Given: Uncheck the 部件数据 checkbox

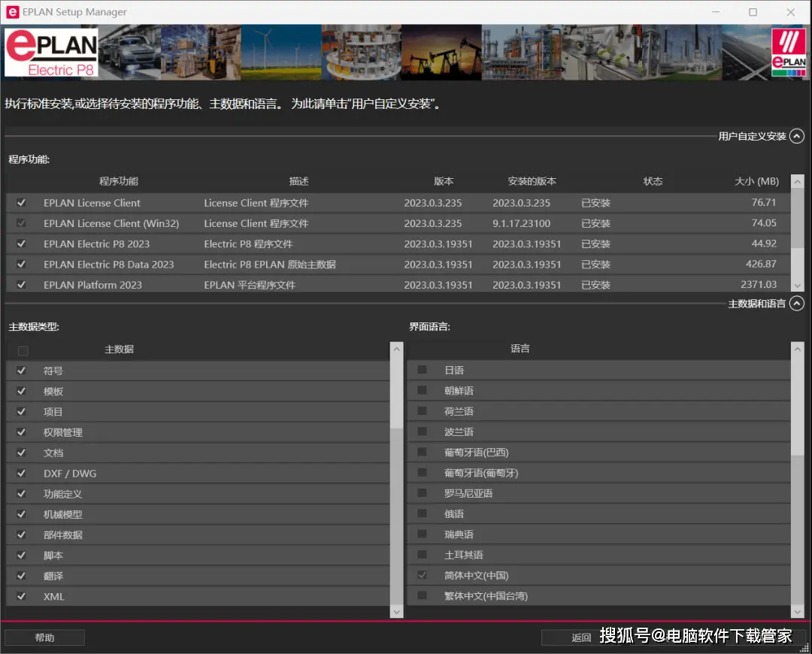Looking at the screenshot, I should [21, 534].
